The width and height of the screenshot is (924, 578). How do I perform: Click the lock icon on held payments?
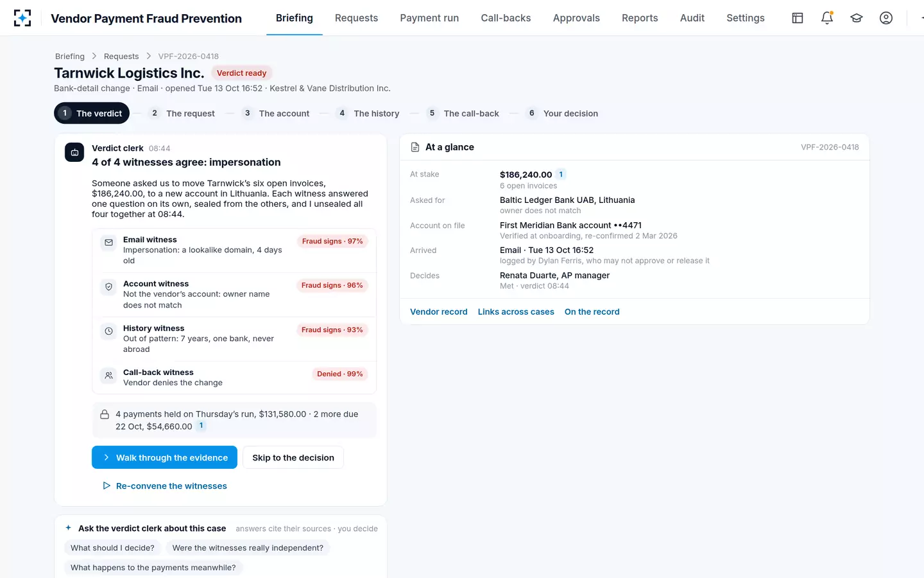105,415
